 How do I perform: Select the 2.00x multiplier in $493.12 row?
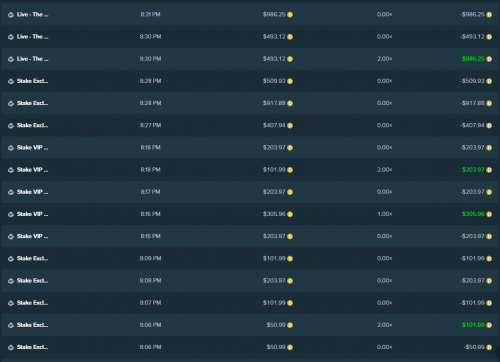(385, 59)
